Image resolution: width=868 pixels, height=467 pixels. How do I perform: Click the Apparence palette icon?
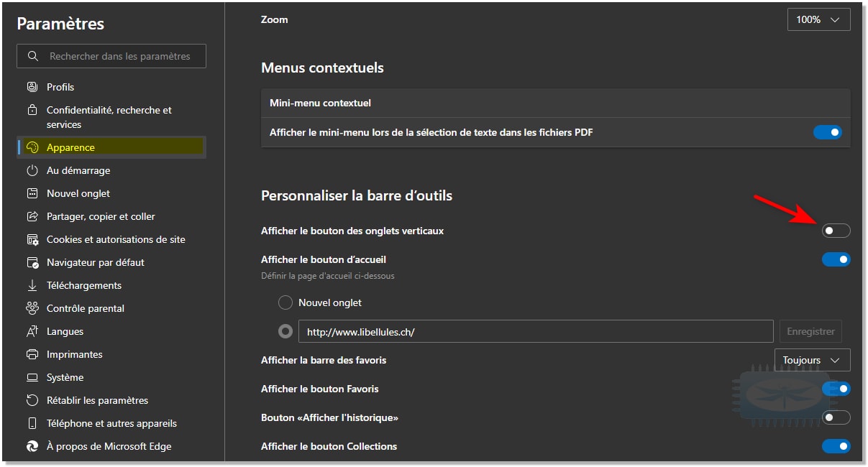click(32, 147)
